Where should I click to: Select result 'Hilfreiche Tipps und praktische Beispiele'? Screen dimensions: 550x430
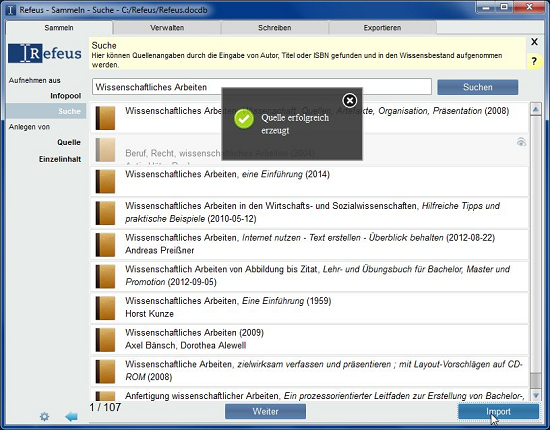(x=309, y=213)
